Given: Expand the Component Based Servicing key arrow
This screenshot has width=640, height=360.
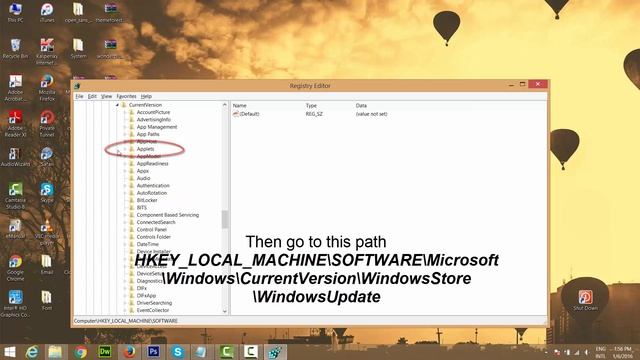Looking at the screenshot, I should [x=125, y=215].
